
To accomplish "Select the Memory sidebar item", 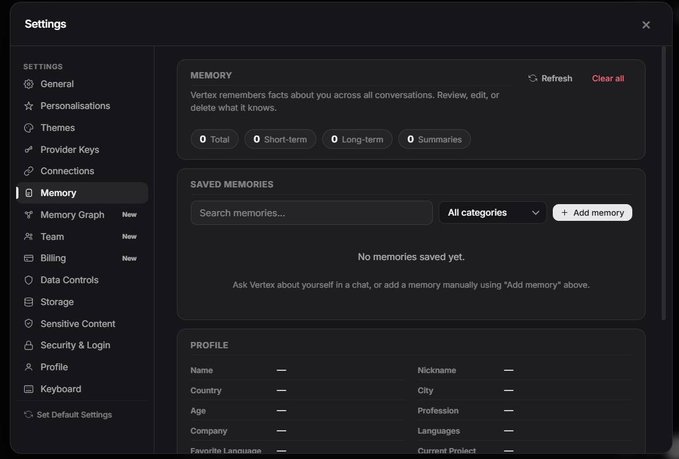I will 82,193.
